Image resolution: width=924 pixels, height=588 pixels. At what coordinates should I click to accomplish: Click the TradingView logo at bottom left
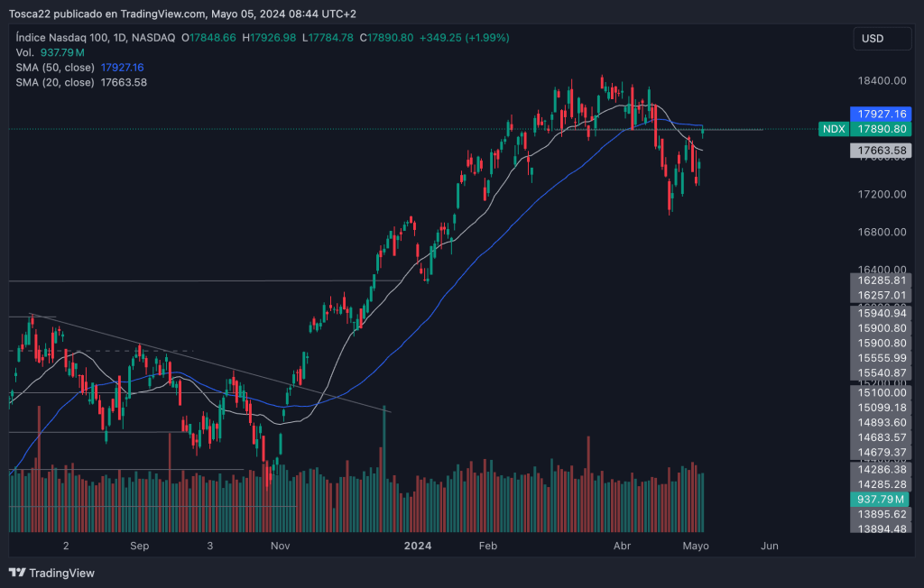(x=51, y=573)
